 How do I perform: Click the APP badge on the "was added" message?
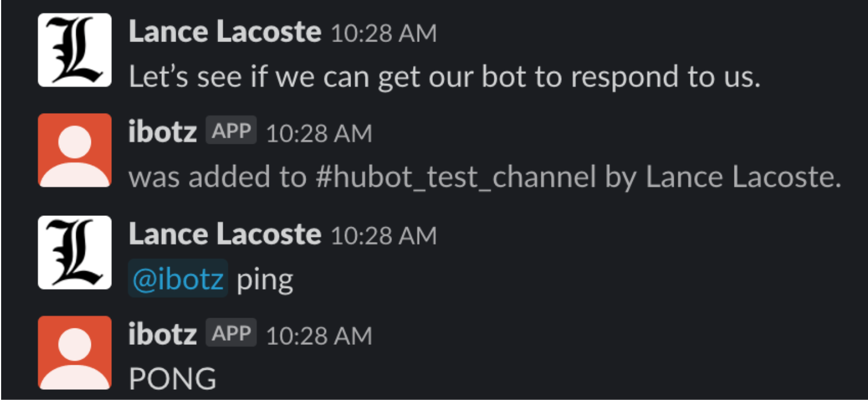tap(231, 131)
